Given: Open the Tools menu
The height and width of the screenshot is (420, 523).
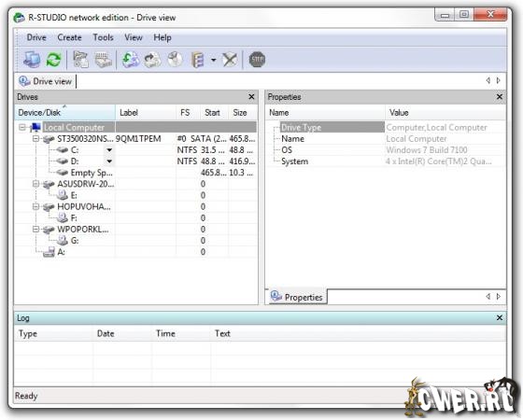Looking at the screenshot, I should [x=103, y=37].
